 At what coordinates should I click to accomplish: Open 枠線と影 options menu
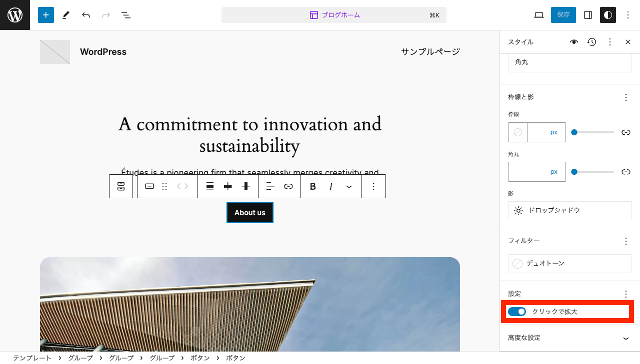point(626,97)
